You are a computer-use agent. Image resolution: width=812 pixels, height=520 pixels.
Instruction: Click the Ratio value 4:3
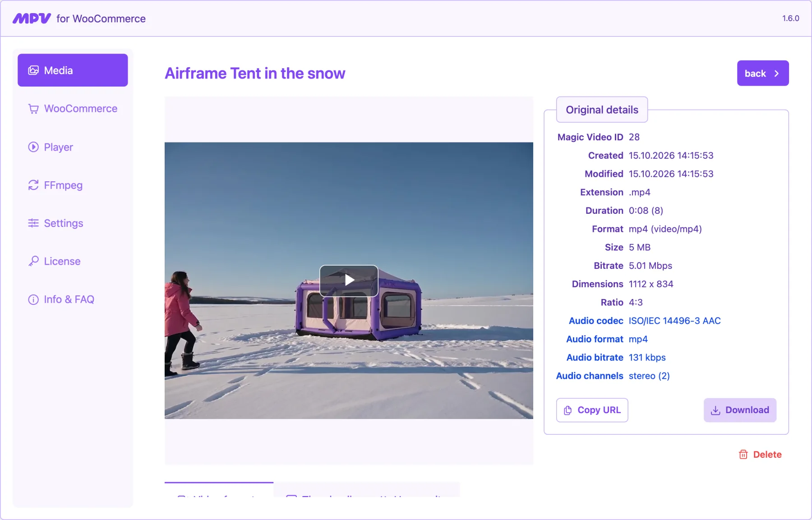point(636,303)
